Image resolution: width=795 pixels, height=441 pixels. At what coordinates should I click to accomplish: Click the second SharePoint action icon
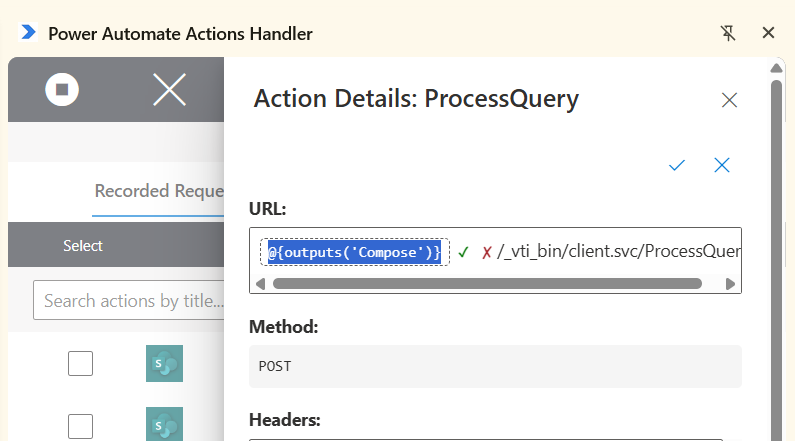pyautogui.click(x=164, y=424)
